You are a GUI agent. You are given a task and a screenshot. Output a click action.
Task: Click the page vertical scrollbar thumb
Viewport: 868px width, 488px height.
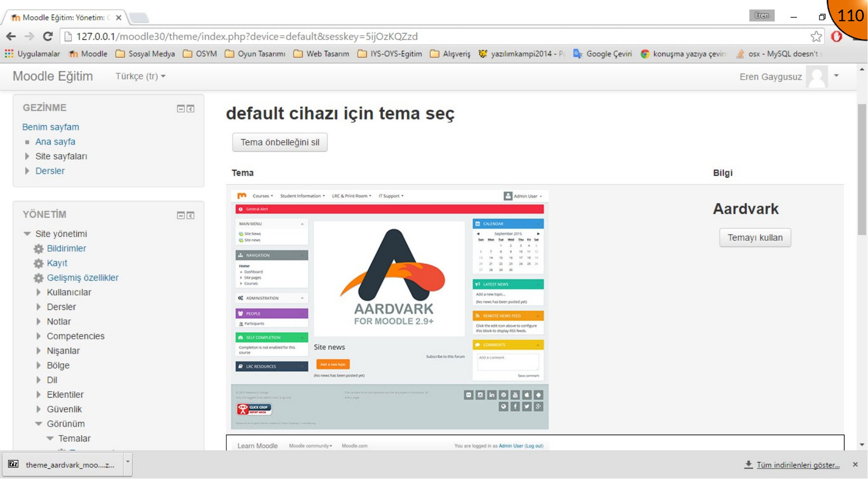click(862, 169)
